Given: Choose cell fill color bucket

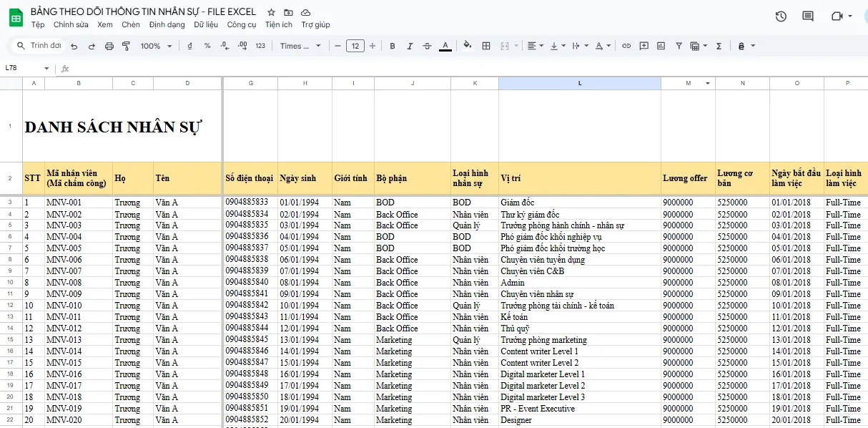Looking at the screenshot, I should pyautogui.click(x=468, y=46).
